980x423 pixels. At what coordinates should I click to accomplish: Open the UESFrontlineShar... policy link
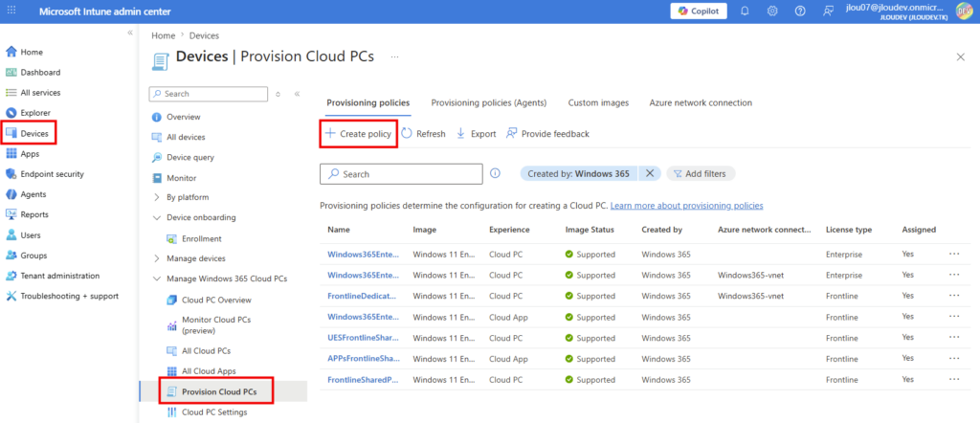tap(363, 338)
